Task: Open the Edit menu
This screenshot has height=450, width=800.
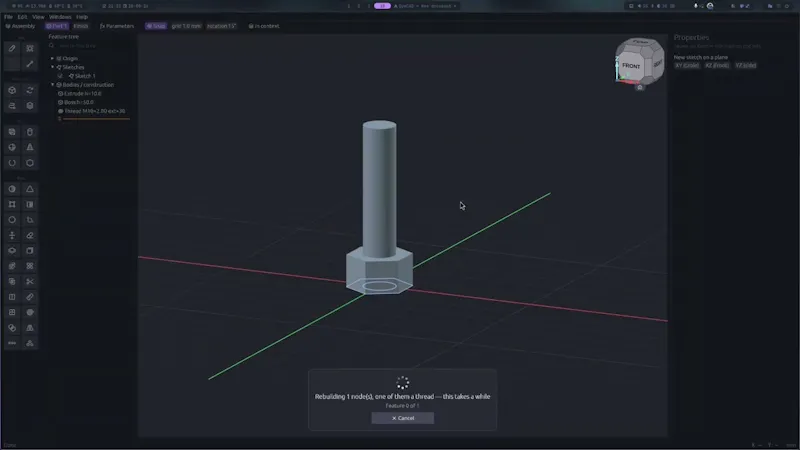Action: click(22, 17)
